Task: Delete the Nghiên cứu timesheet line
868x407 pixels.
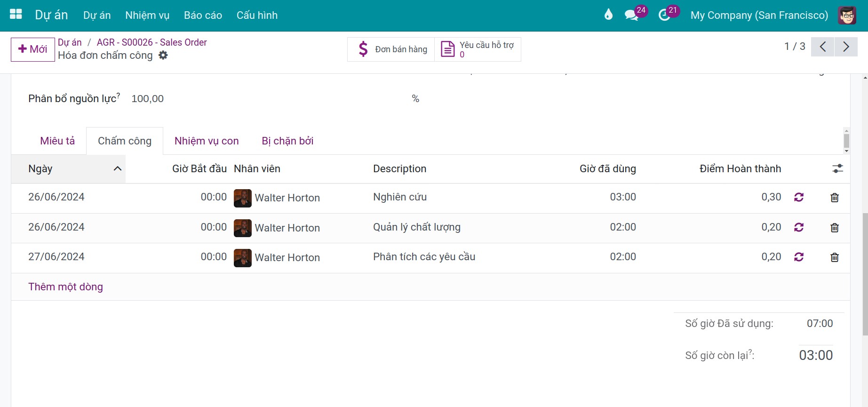Action: tap(835, 198)
